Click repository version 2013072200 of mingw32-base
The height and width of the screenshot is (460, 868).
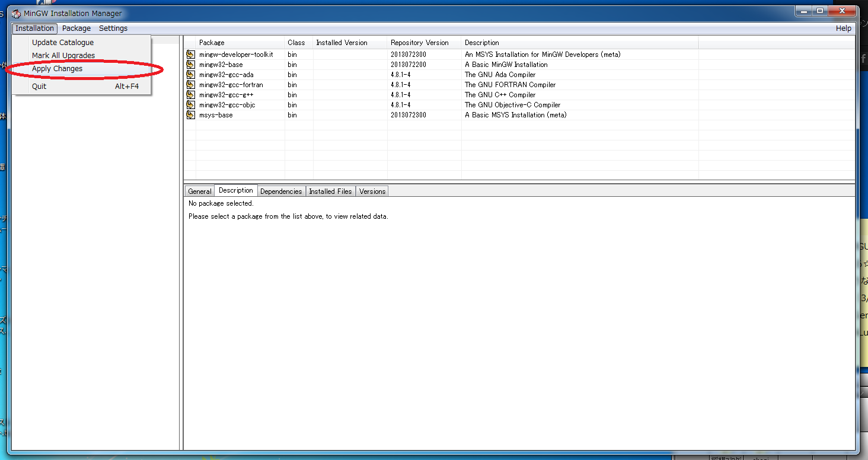point(409,65)
